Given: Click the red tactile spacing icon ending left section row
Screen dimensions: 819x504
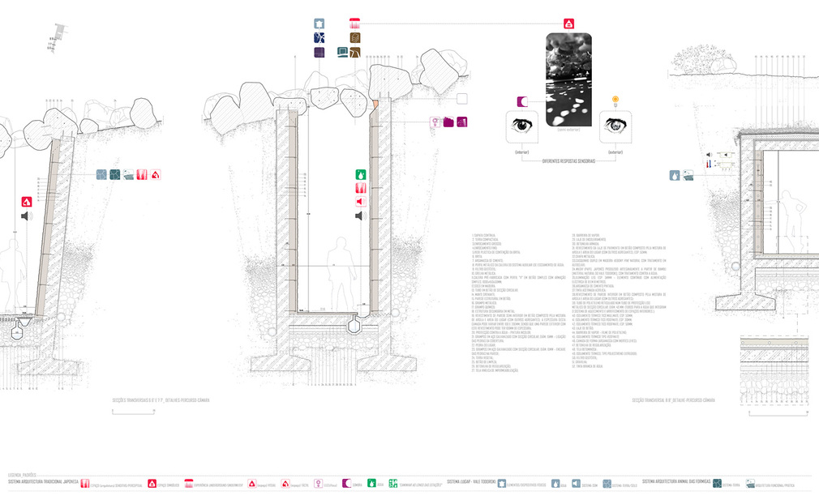Looking at the screenshot, I should point(155,175).
